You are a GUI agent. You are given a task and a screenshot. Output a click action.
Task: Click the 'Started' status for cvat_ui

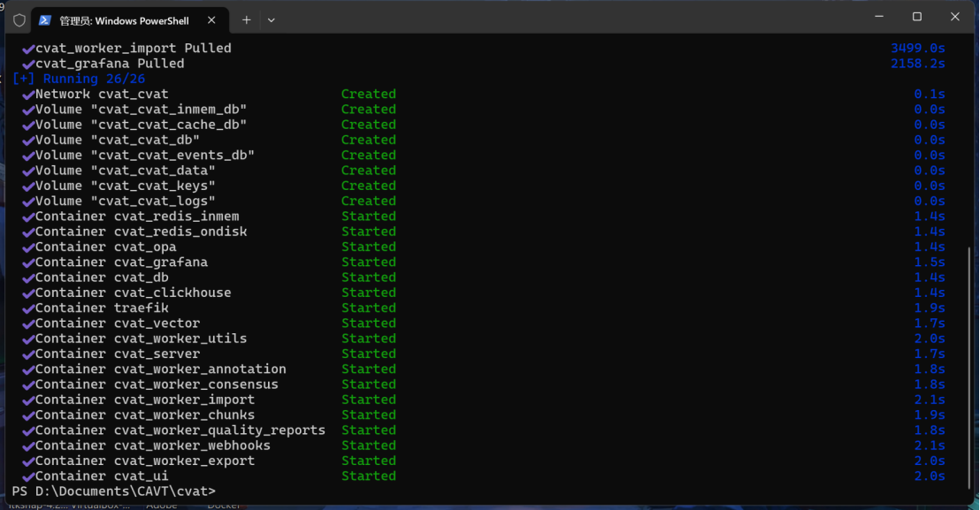point(369,476)
